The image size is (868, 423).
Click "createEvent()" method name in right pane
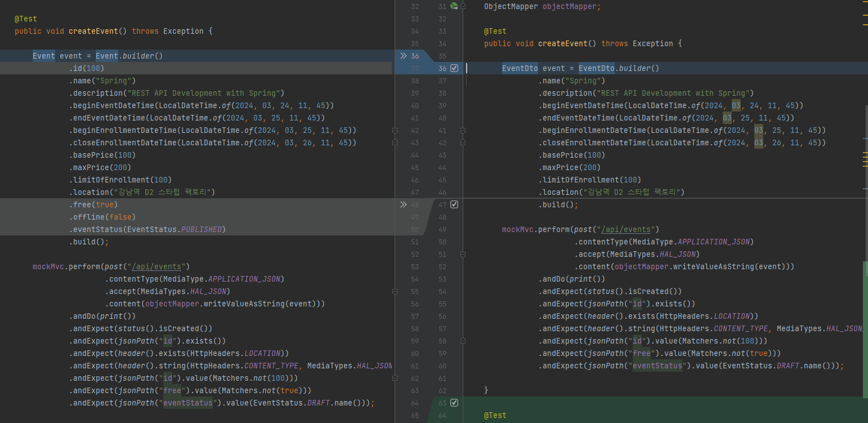click(567, 43)
